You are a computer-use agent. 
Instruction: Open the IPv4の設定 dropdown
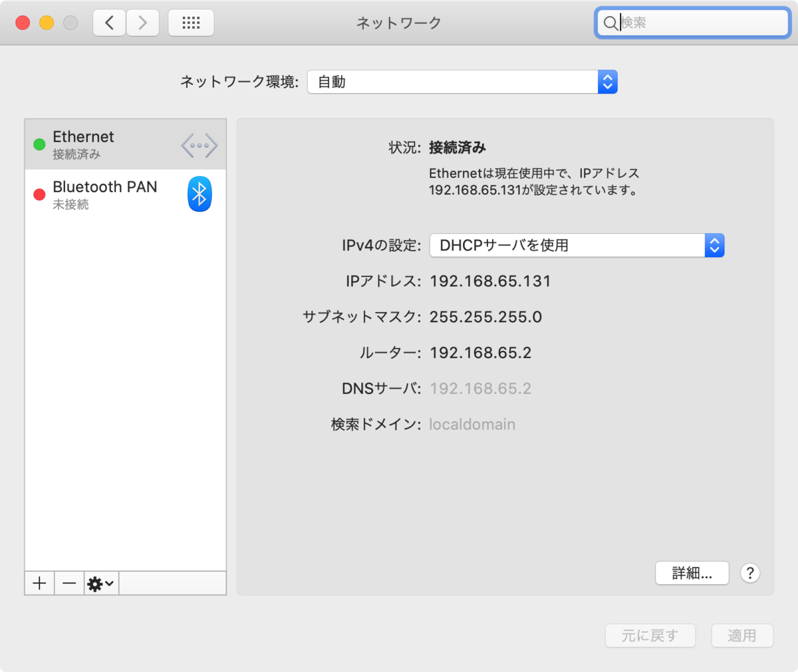[x=577, y=245]
